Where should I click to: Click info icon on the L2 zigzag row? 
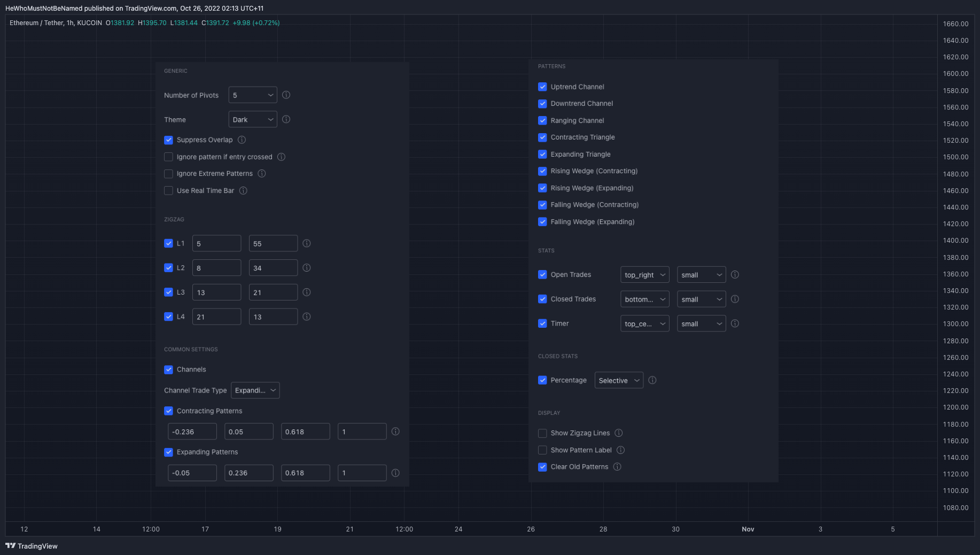[307, 268]
